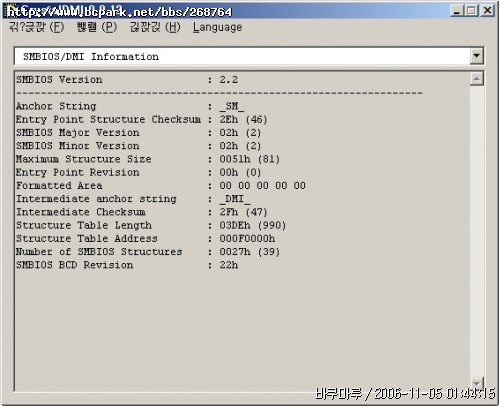Select the Number of SMBIOS Structures row

pos(148,252)
